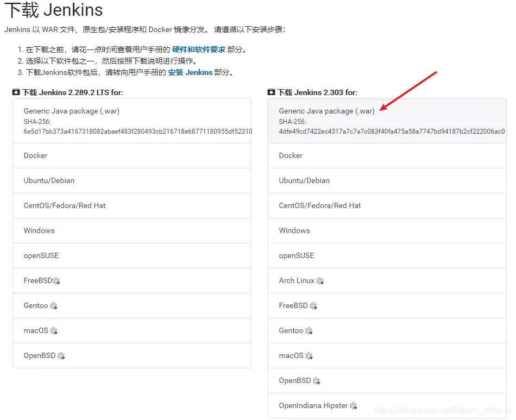
Task: Click the gear icon beside Gentoo in 2.303 list
Action: pyautogui.click(x=309, y=331)
